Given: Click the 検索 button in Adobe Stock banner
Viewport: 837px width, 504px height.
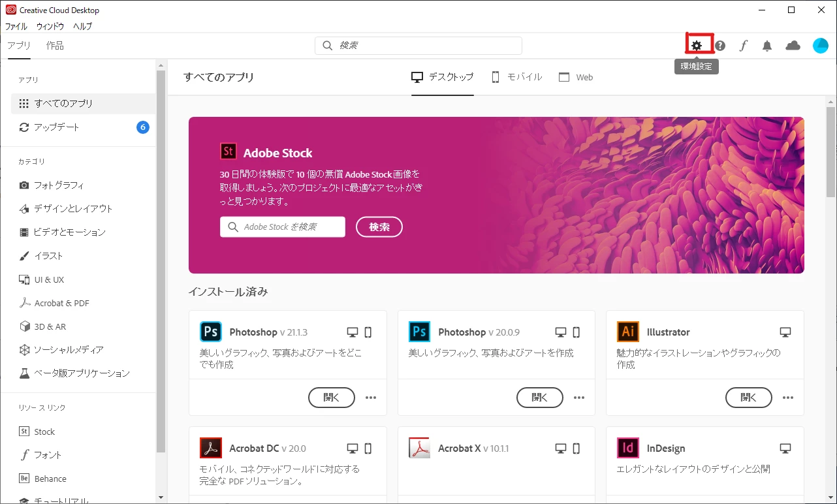Looking at the screenshot, I should (x=379, y=227).
